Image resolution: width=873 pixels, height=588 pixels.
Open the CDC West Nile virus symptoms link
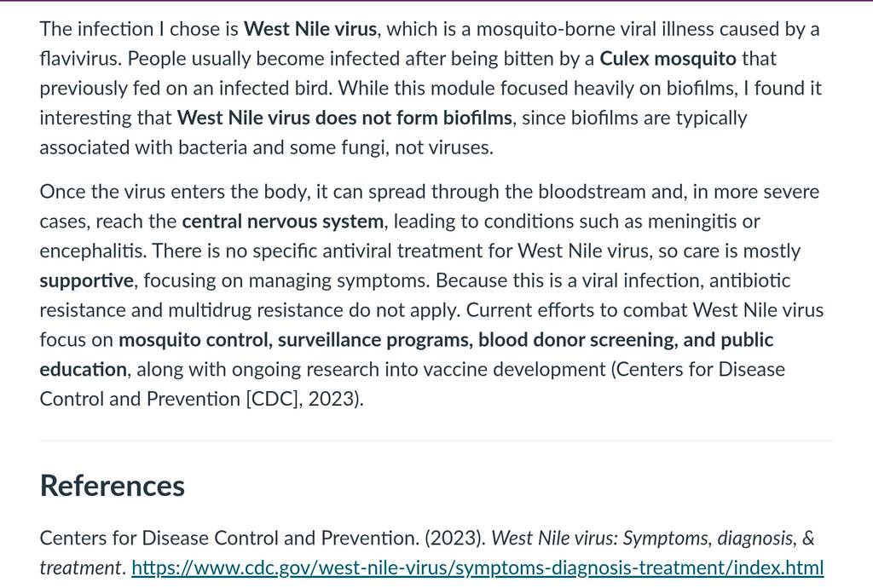(x=477, y=568)
